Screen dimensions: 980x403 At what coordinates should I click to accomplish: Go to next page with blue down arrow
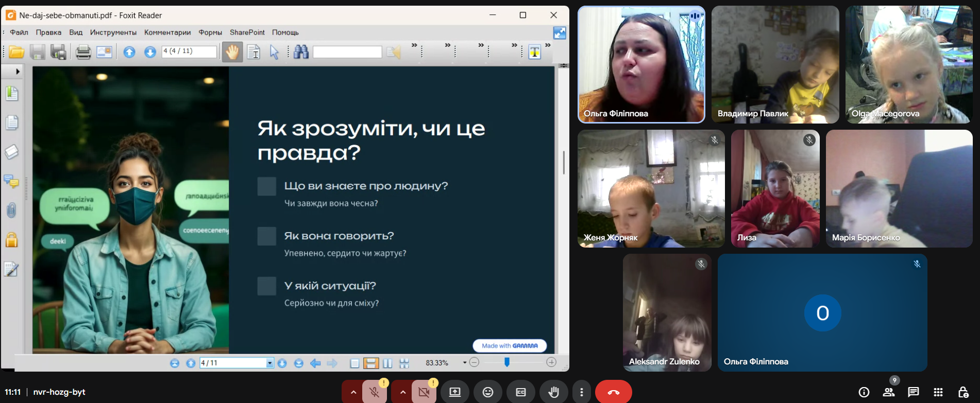(x=150, y=52)
